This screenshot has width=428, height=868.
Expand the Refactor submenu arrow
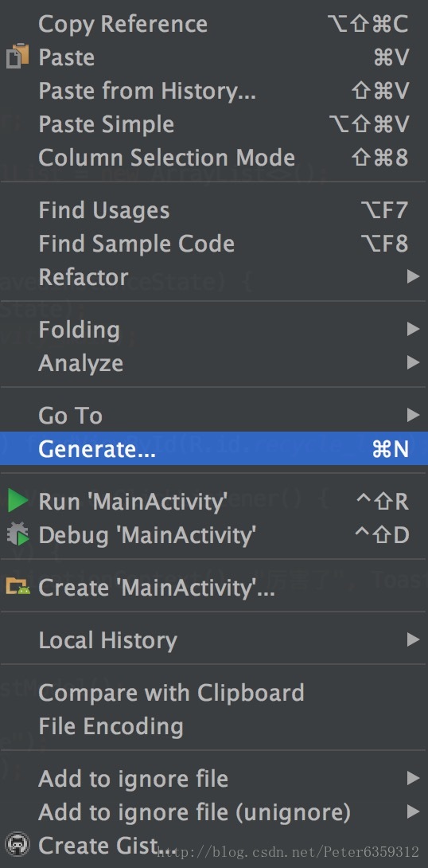(x=413, y=276)
